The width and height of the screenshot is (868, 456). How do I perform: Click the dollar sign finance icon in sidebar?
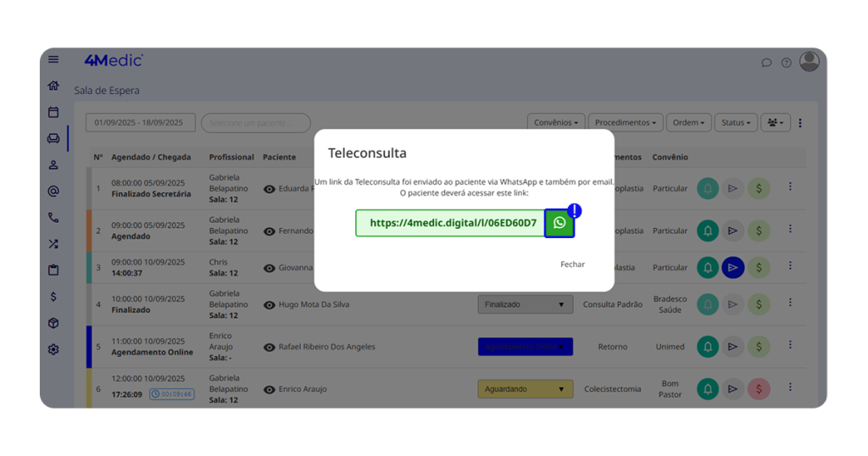click(53, 297)
